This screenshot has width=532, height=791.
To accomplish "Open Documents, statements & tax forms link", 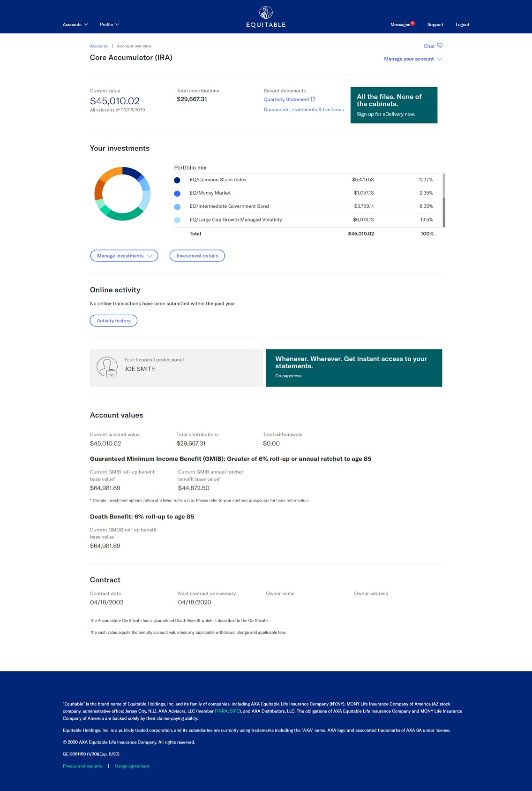I will pyautogui.click(x=304, y=110).
